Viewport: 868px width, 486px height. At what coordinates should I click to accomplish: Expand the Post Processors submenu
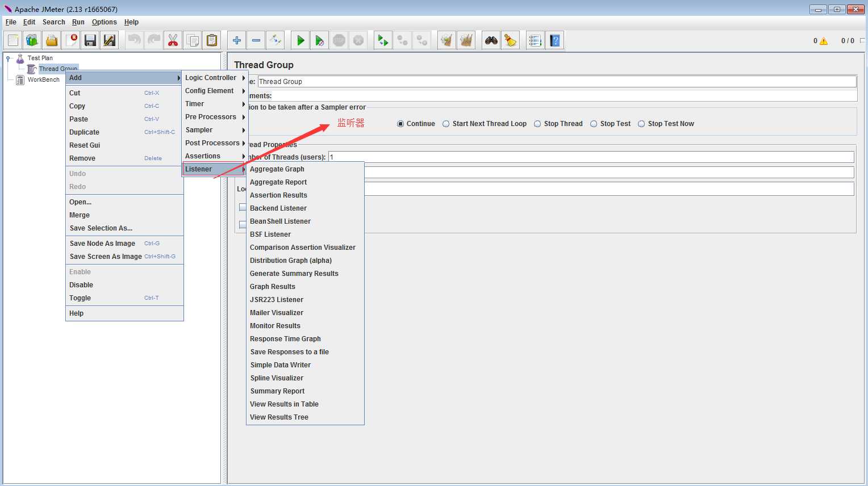[x=215, y=143]
